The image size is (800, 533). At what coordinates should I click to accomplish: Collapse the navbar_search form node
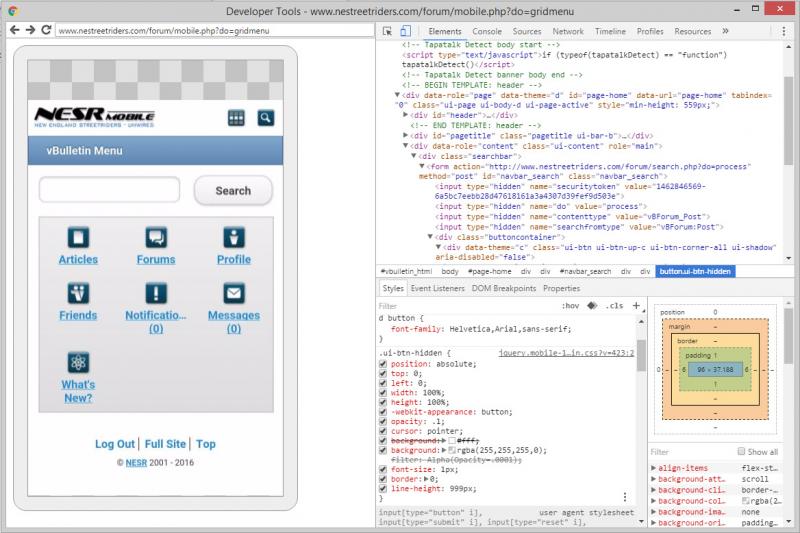click(x=422, y=166)
